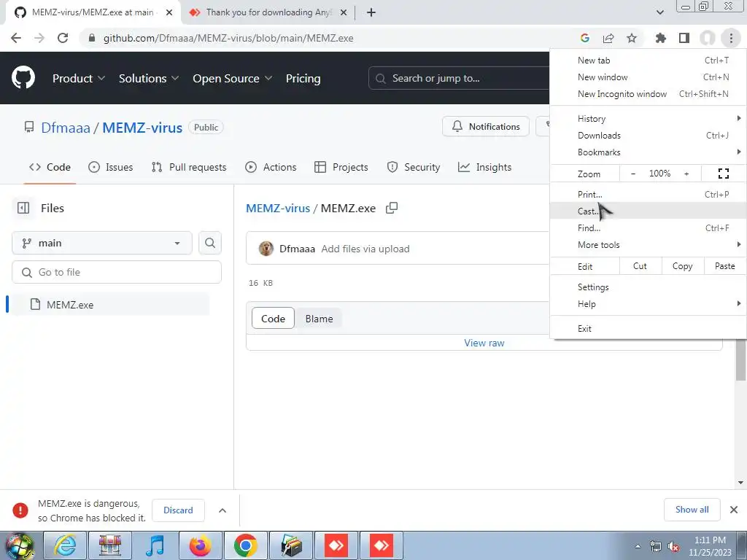Switch to Pull requests tab
Viewport: 747px width, 560px height.
click(x=189, y=167)
